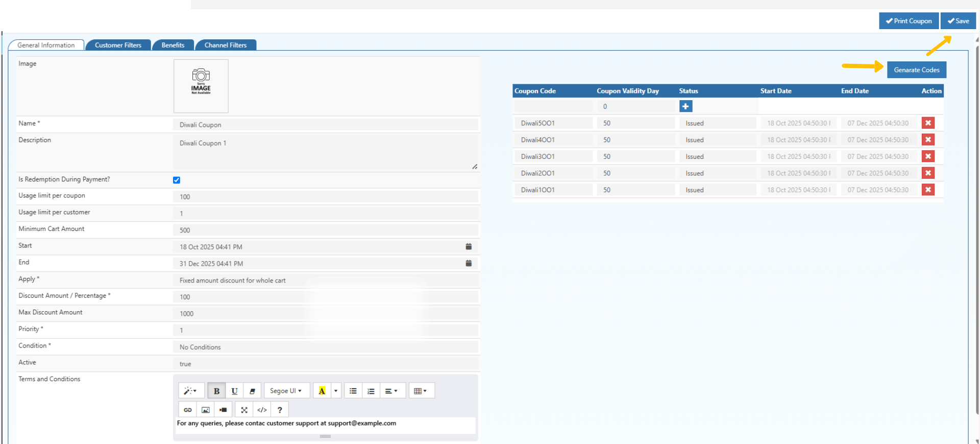
Task: Insert ordered numbered list
Action: click(371, 391)
